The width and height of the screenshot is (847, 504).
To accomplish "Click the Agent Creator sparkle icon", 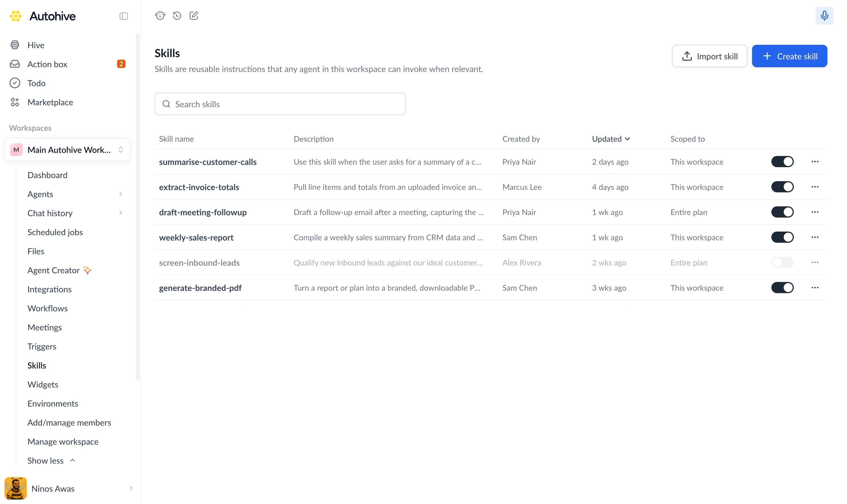I will (x=87, y=270).
